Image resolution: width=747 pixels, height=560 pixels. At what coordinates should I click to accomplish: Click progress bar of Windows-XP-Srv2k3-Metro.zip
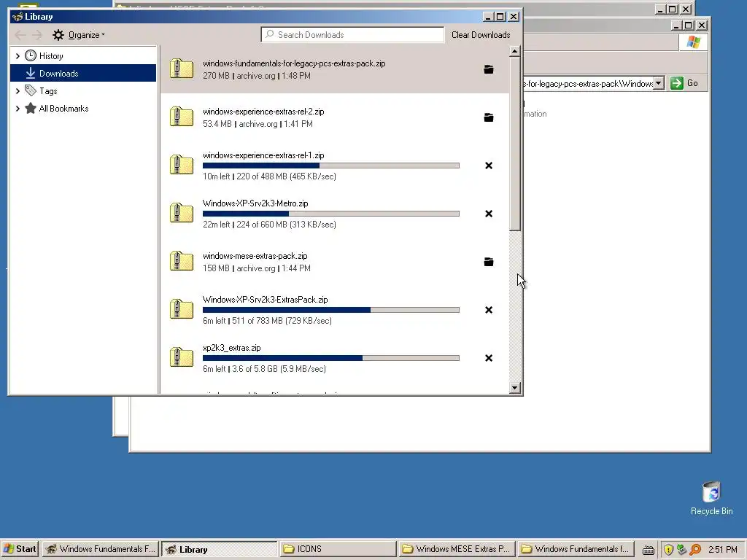(x=331, y=214)
